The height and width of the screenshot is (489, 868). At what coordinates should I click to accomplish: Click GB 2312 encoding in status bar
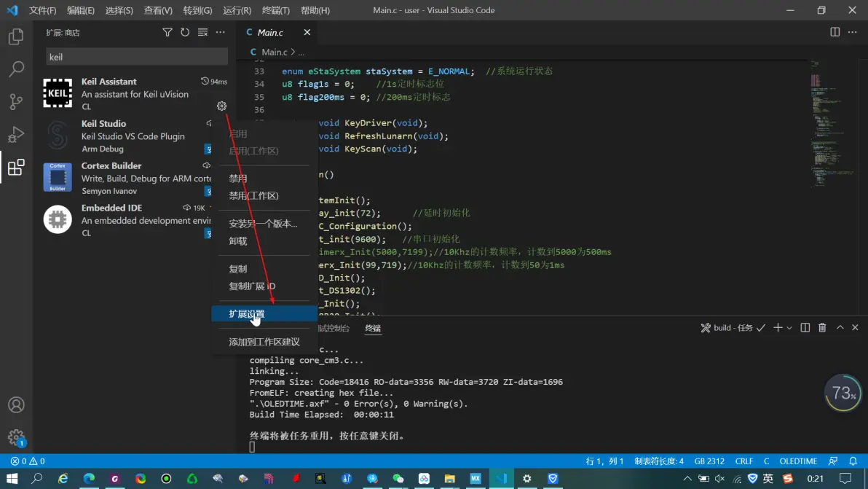click(x=709, y=461)
